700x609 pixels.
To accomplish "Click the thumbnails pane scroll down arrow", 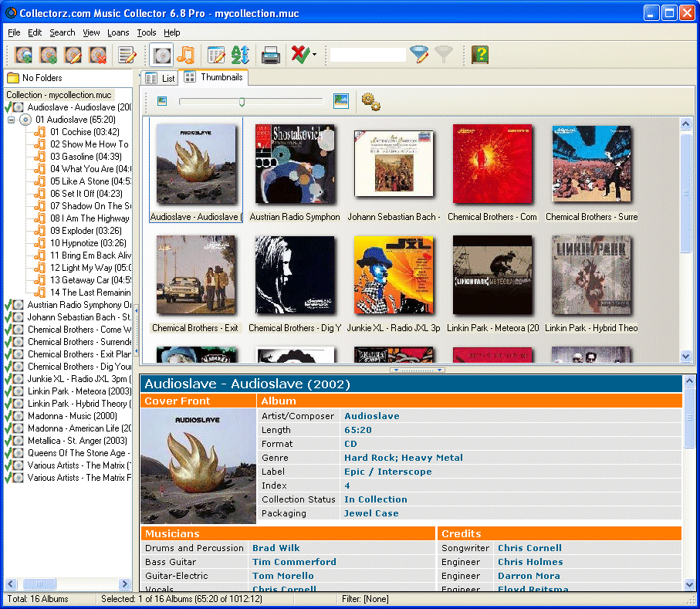I will click(685, 356).
